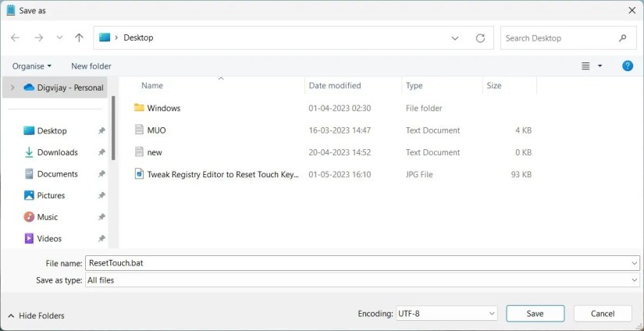Click the JPG File type cell
Screen dimensions: 644x331
tap(419, 175)
